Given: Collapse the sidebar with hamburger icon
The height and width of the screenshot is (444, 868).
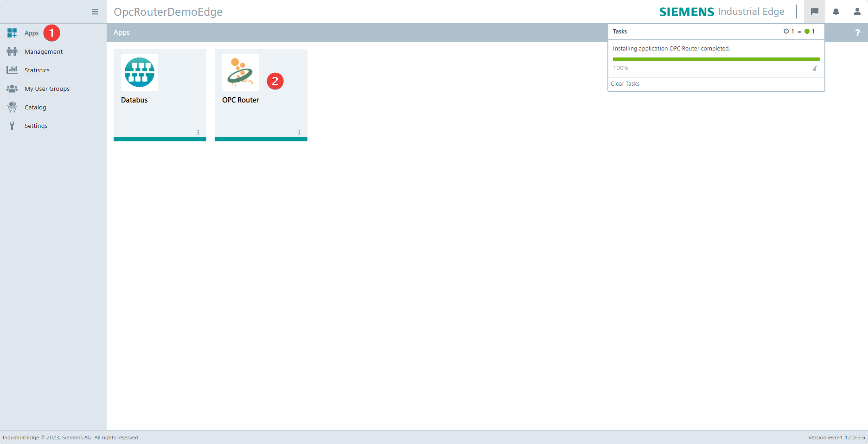Looking at the screenshot, I should click(95, 12).
